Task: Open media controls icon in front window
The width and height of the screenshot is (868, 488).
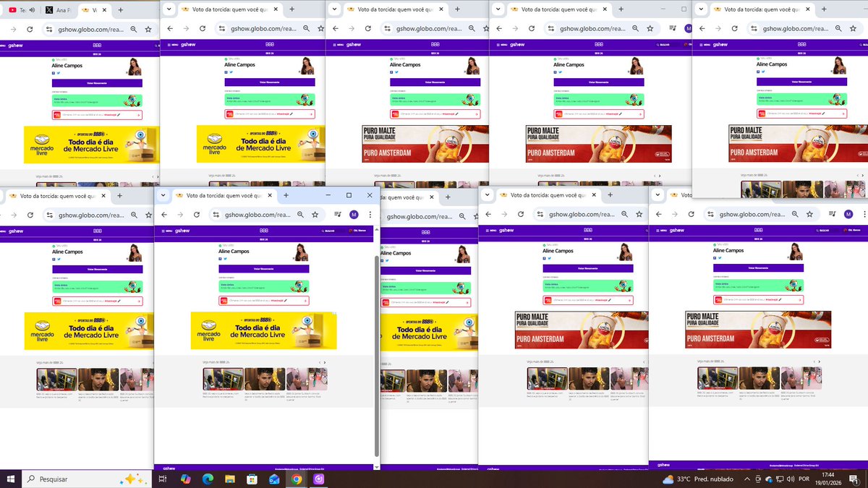Action: coord(338,214)
